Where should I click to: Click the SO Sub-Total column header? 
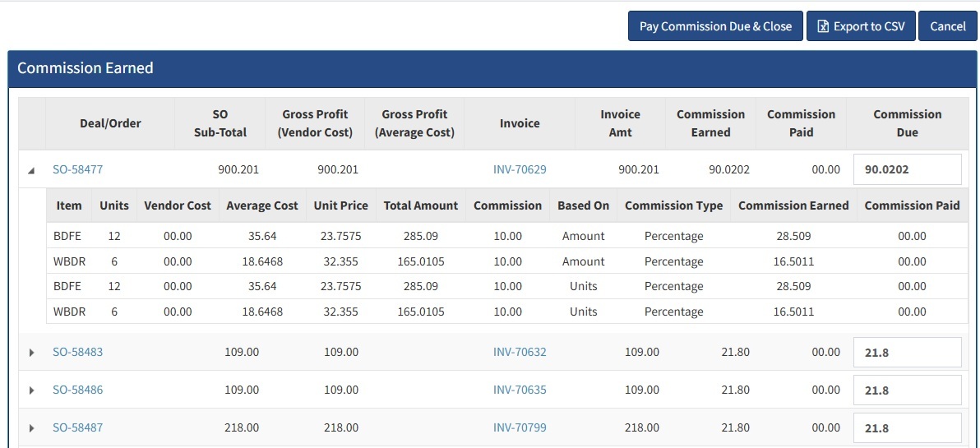(220, 123)
